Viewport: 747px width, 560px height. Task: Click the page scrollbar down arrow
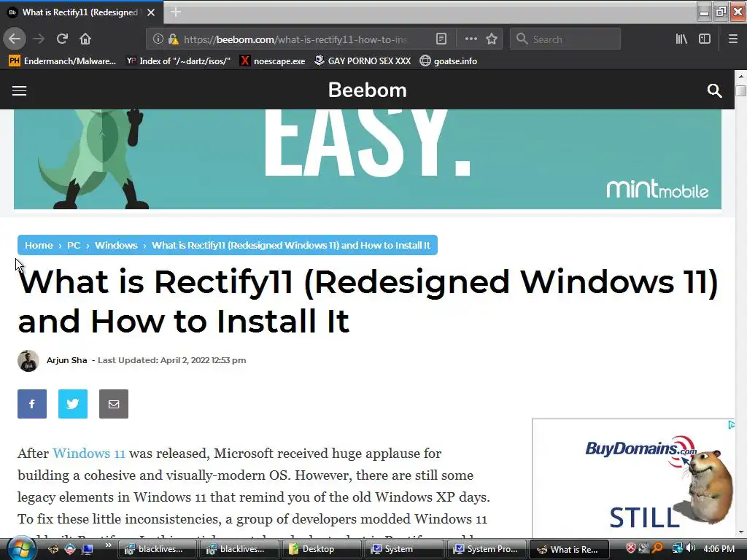[740, 532]
